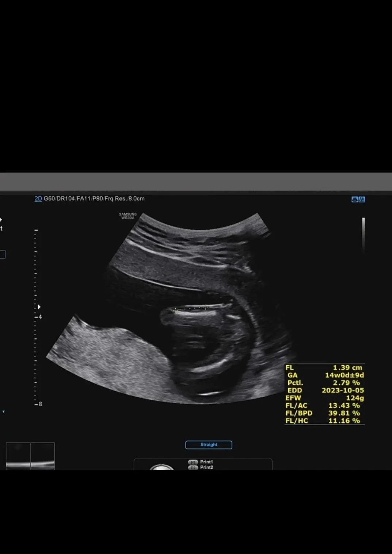Click the depth scale 8 cm mark
Image resolution: width=392 pixels, height=554 pixels.
tap(39, 404)
